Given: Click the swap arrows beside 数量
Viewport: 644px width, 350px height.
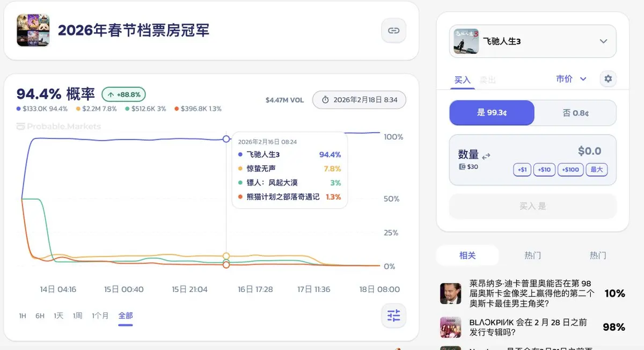Looking at the screenshot, I should [x=486, y=156].
